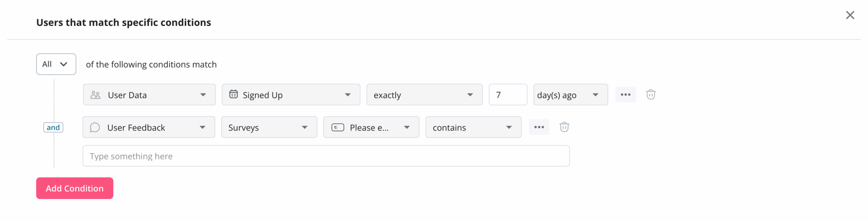Click the Add Condition button
Image resolution: width=868 pixels, height=221 pixels.
click(74, 188)
